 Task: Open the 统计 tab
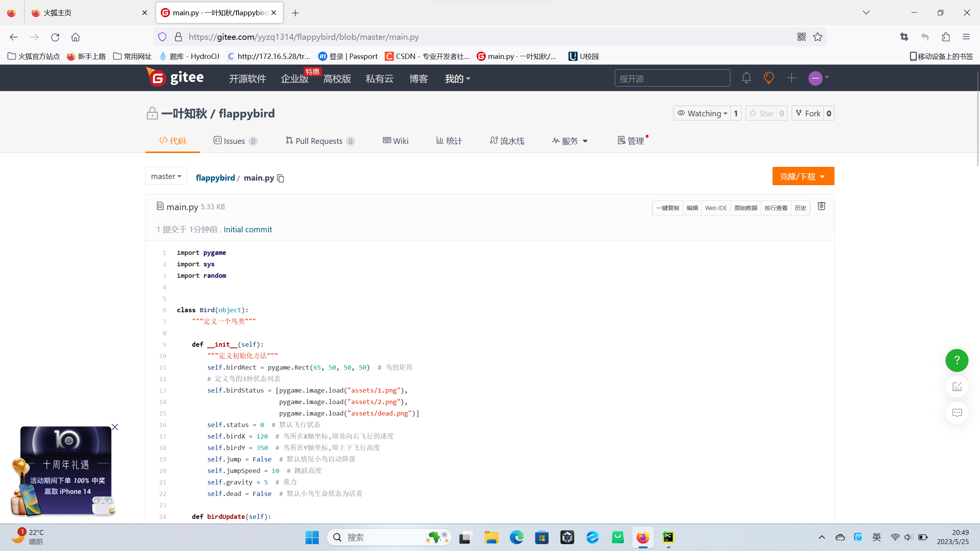click(449, 141)
